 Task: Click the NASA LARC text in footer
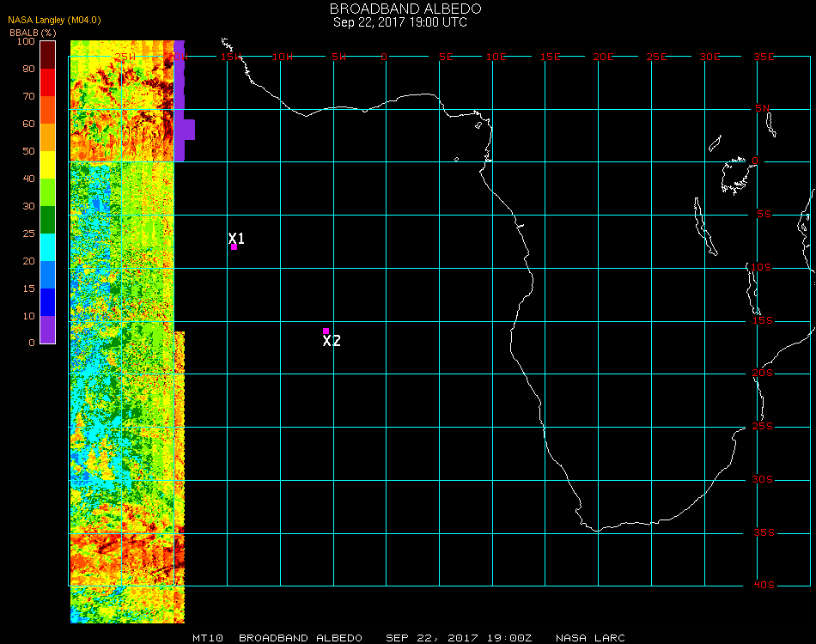(590, 638)
